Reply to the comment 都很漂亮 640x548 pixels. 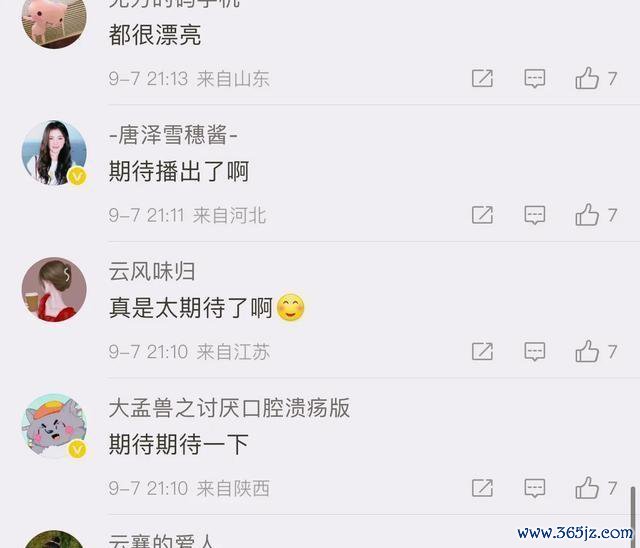pyautogui.click(x=535, y=78)
